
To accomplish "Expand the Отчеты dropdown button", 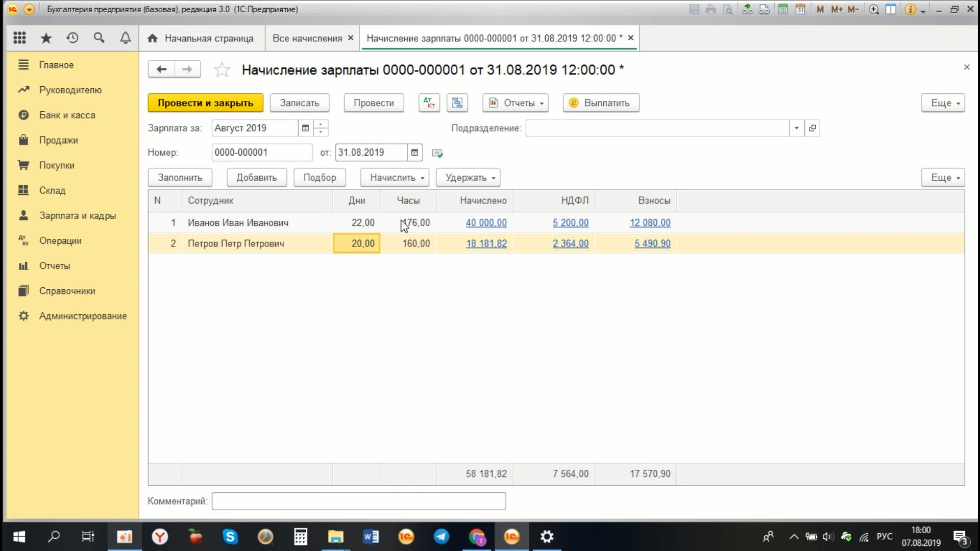I will [516, 103].
